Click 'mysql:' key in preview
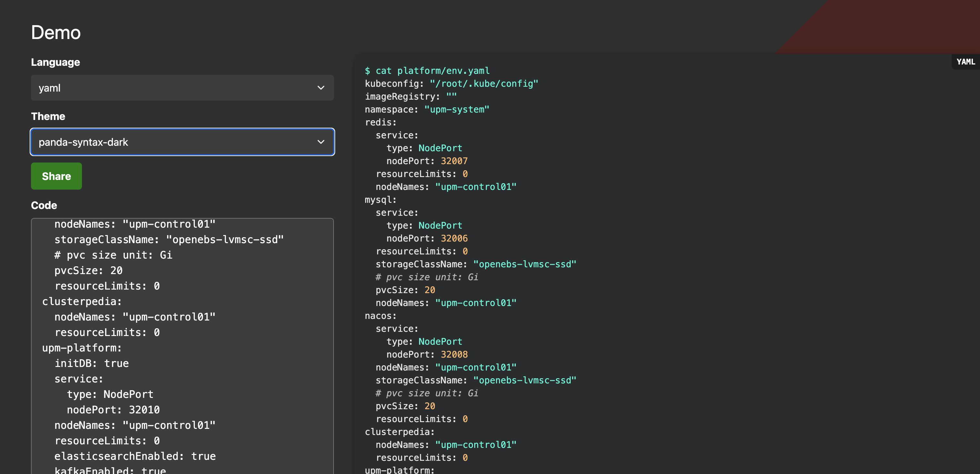Image resolution: width=980 pixels, height=474 pixels. [x=381, y=200]
